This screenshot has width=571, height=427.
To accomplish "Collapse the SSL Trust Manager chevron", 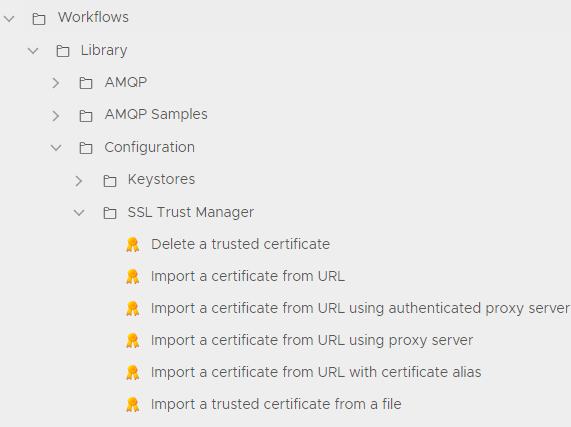I will [x=79, y=213].
